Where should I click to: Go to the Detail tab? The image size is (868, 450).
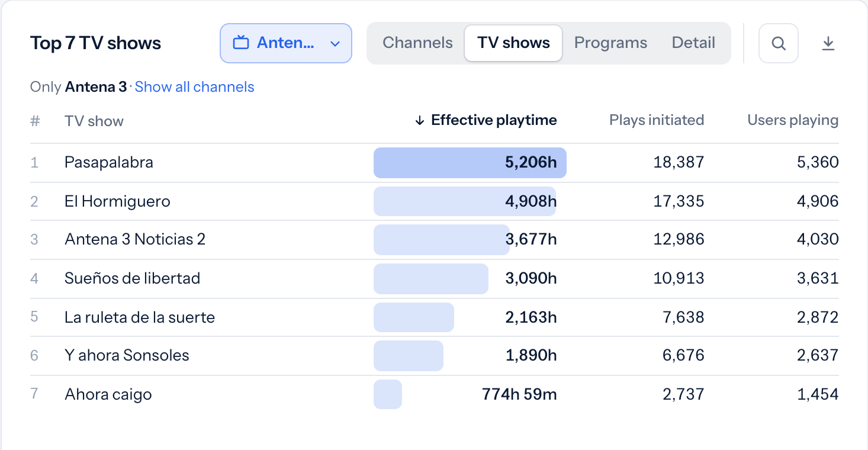(693, 43)
